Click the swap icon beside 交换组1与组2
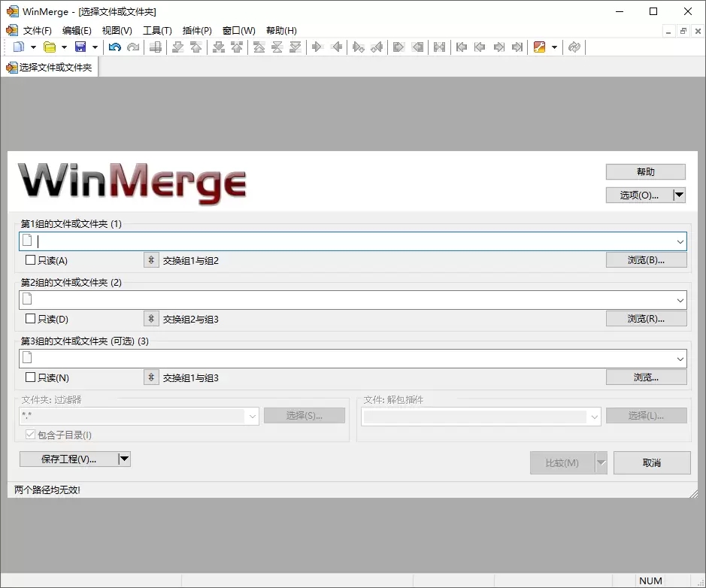706x588 pixels. [x=151, y=260]
